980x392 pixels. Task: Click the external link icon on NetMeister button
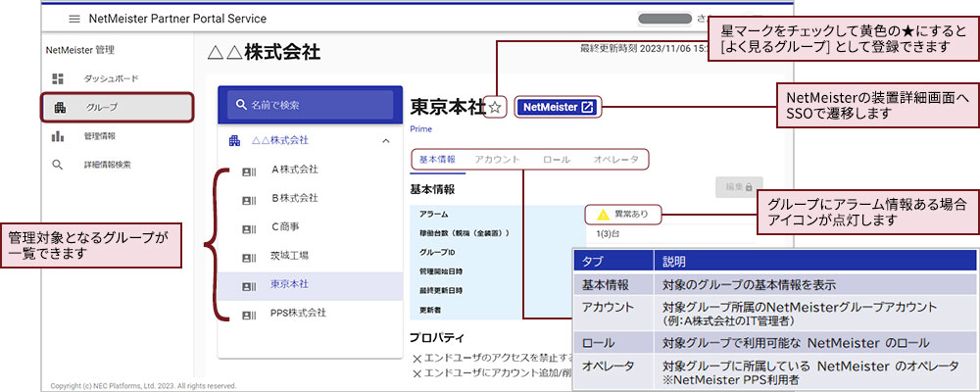pos(587,107)
